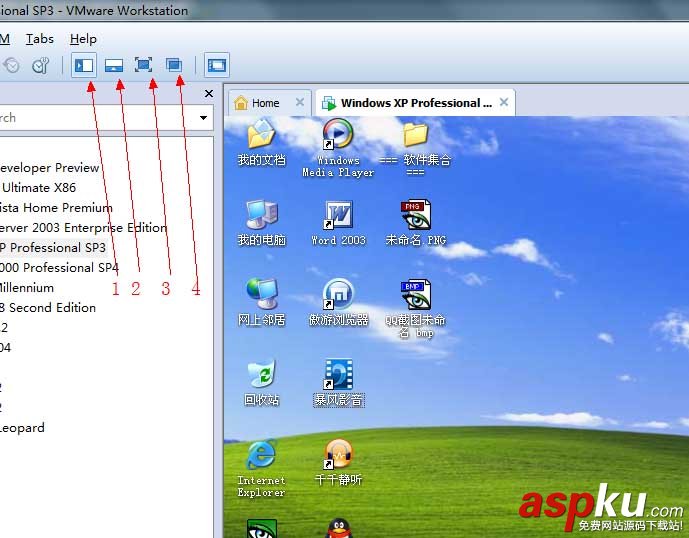
Task: Select the Millennium VM entry
Action: click(x=27, y=288)
